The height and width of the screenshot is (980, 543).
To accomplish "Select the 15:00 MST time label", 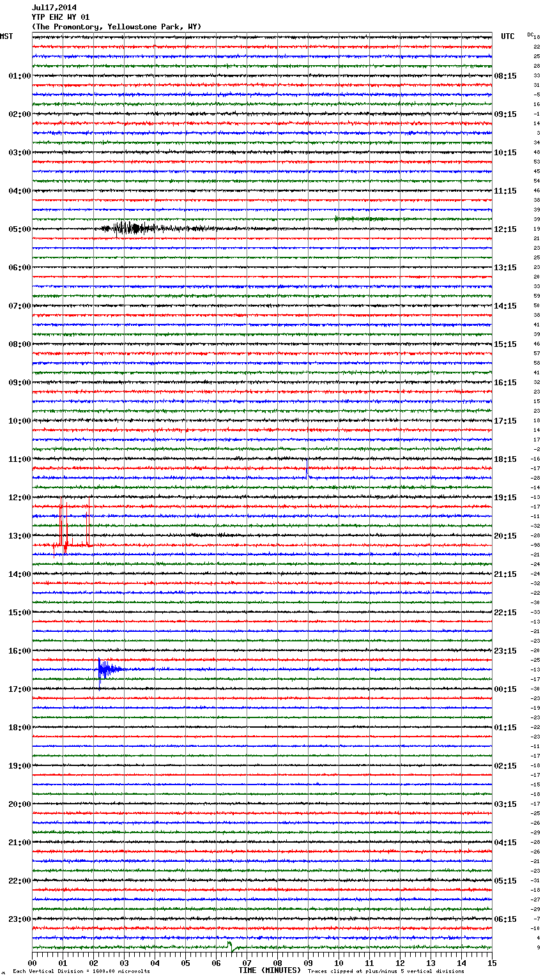I will [x=19, y=613].
